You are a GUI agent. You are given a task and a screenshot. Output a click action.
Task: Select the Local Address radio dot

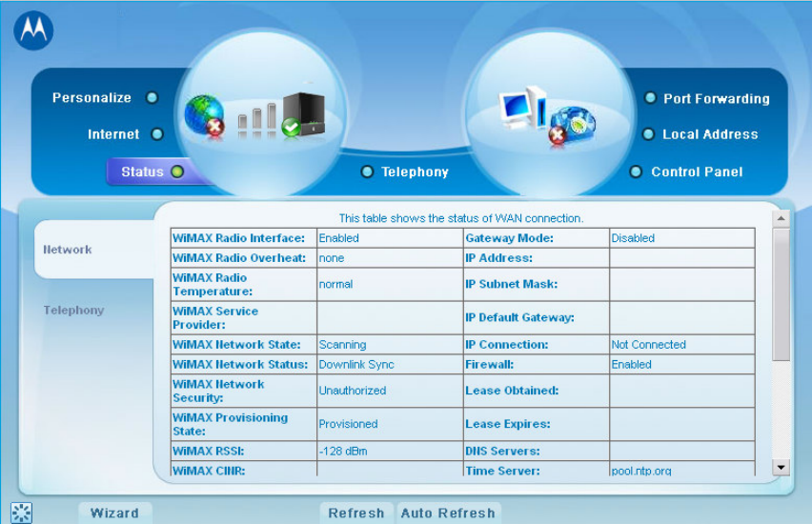coord(648,134)
